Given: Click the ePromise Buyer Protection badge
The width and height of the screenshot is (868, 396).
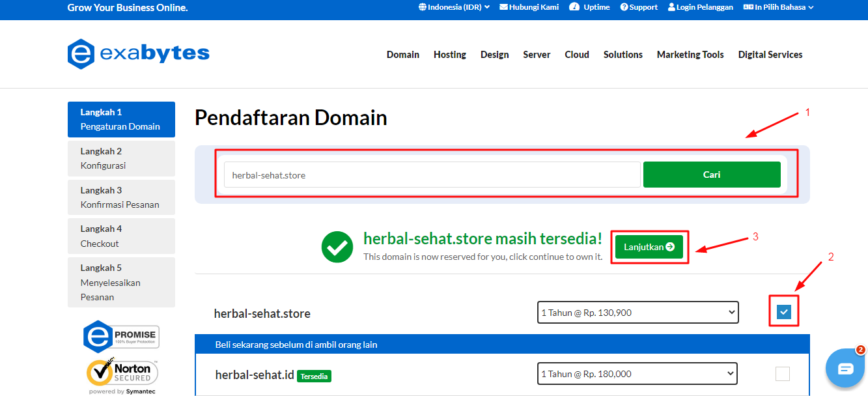Looking at the screenshot, I should (x=121, y=336).
